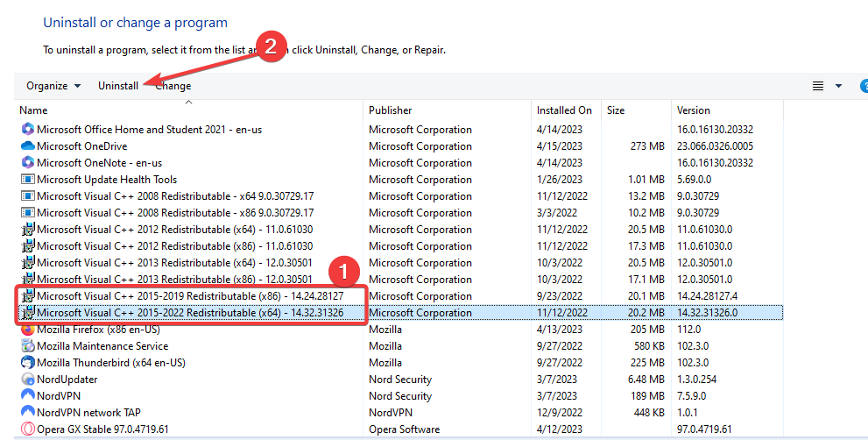The image size is (868, 440).
Task: Click version 7.5.9.0 cell
Action: [x=691, y=395]
